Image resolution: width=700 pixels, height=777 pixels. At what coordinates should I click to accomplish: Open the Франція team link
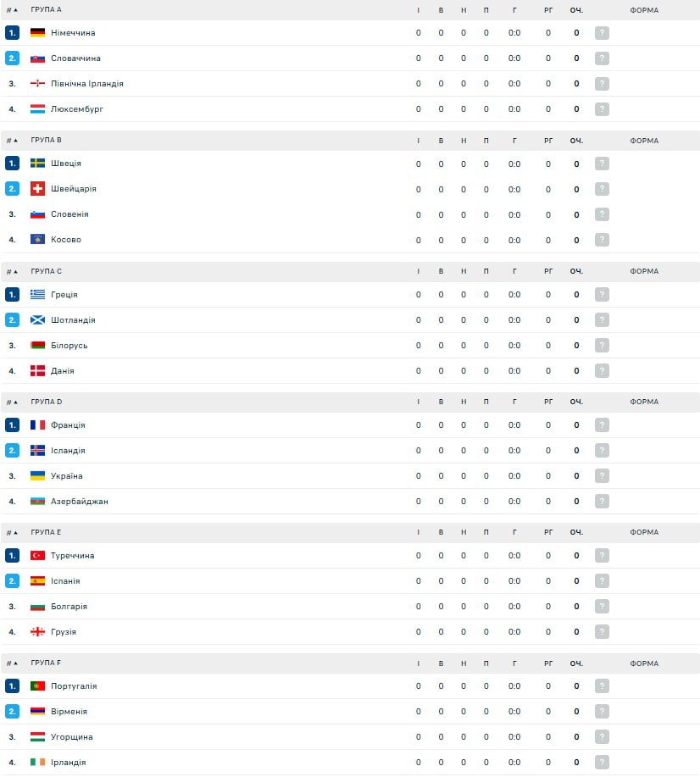[68, 425]
